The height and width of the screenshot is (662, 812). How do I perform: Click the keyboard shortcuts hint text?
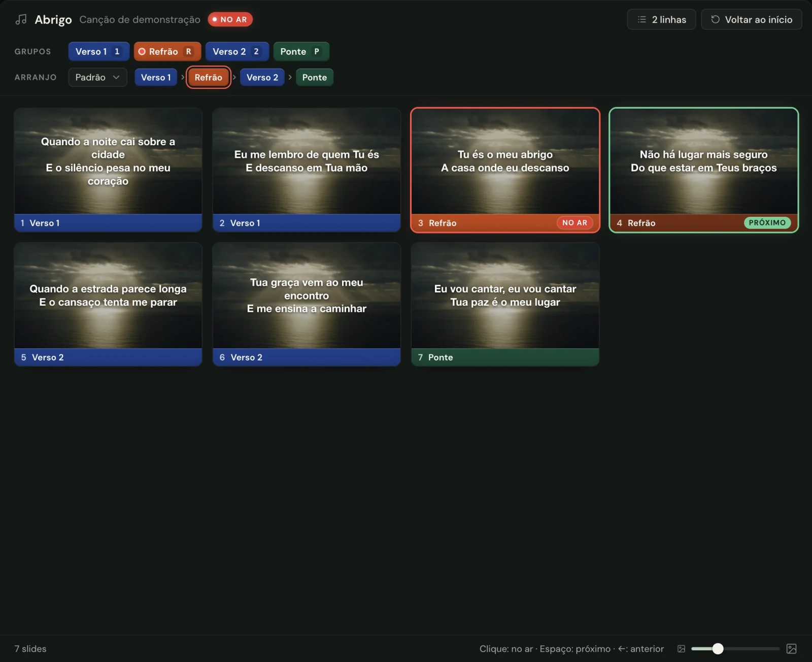point(571,649)
